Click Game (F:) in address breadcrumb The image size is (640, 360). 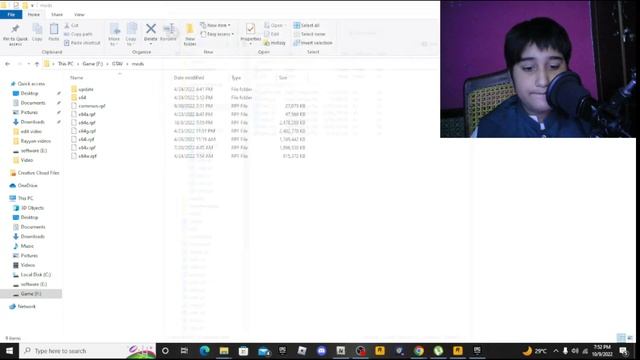93,64
